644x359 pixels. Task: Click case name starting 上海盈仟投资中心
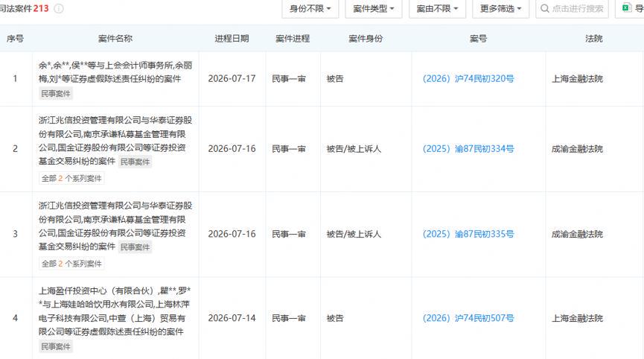(115, 311)
